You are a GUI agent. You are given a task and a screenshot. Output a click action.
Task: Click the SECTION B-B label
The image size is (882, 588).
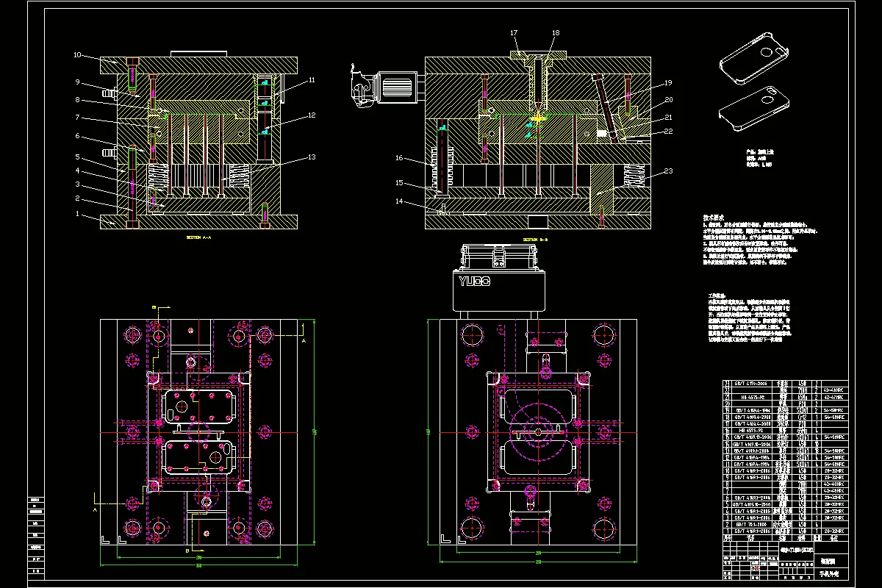point(536,239)
